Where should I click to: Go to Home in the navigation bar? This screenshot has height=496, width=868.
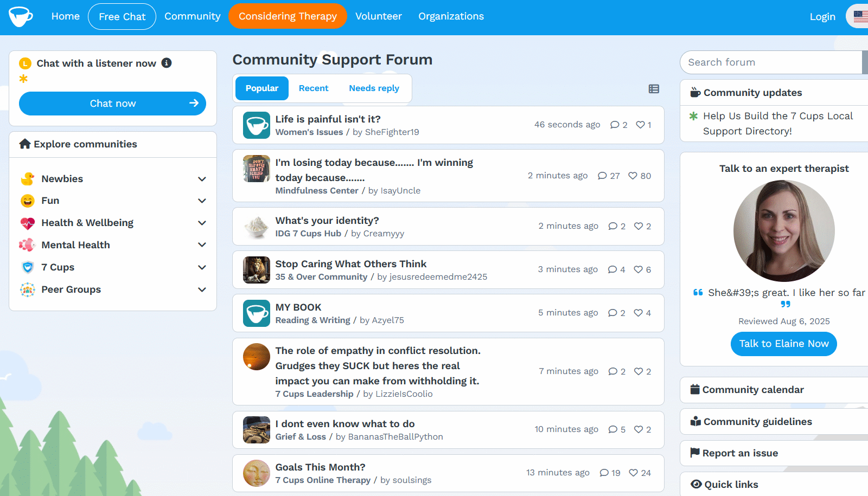click(x=66, y=16)
